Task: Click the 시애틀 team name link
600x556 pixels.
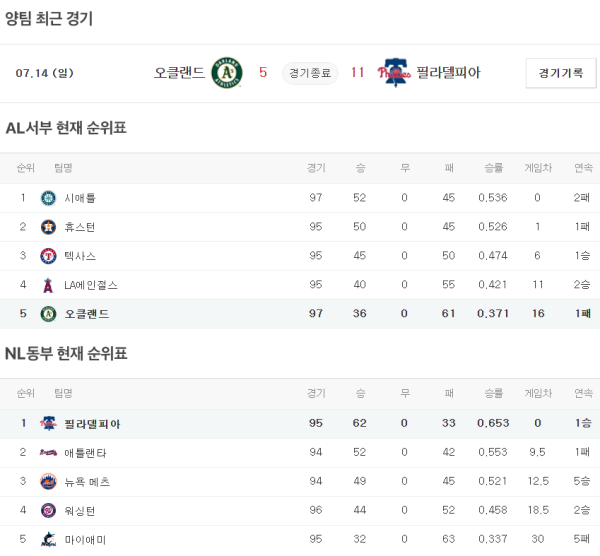Action: [80, 198]
